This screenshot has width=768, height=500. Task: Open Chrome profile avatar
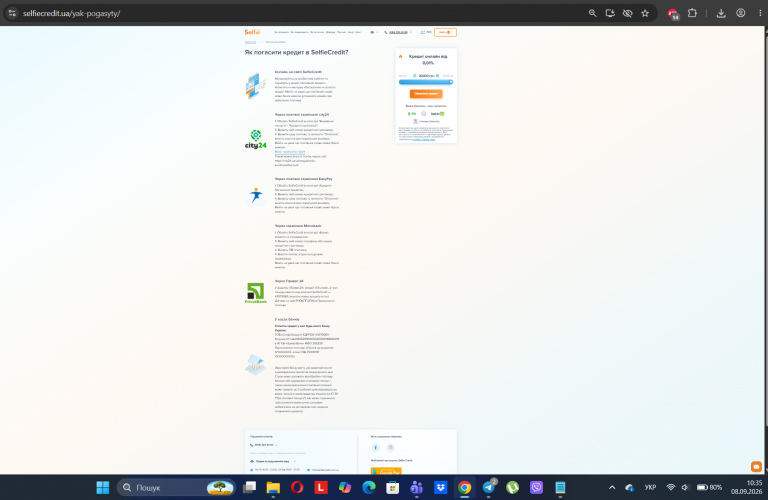pyautogui.click(x=741, y=13)
